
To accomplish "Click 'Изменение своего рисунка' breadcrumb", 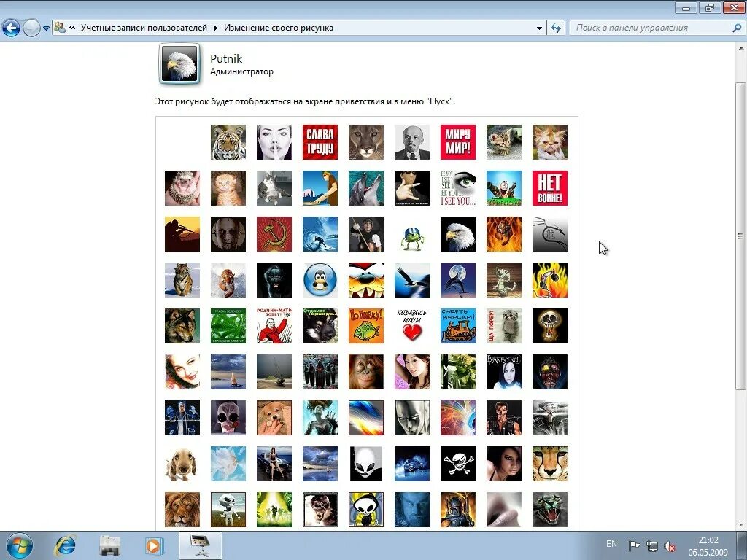I will [279, 28].
